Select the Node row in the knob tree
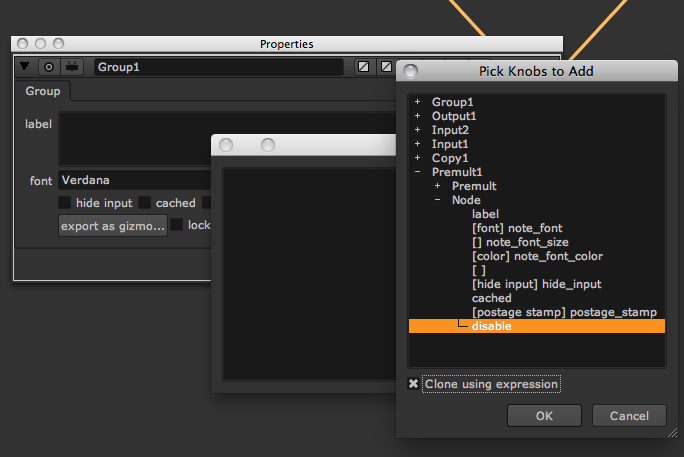 pyautogui.click(x=466, y=200)
